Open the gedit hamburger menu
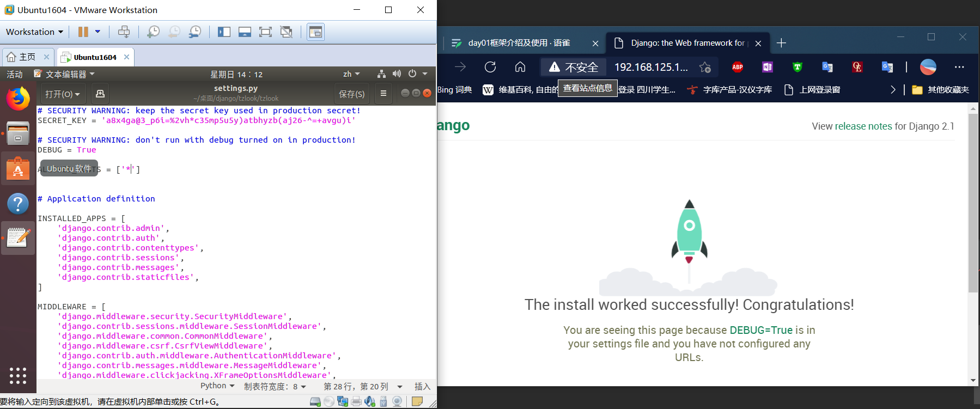Image resolution: width=980 pixels, height=409 pixels. click(x=384, y=94)
